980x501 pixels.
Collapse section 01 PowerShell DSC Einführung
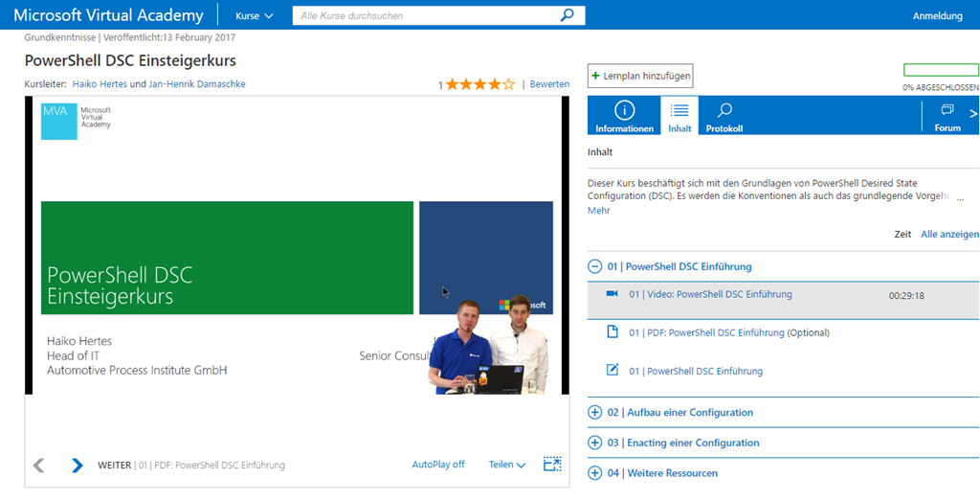click(x=596, y=266)
